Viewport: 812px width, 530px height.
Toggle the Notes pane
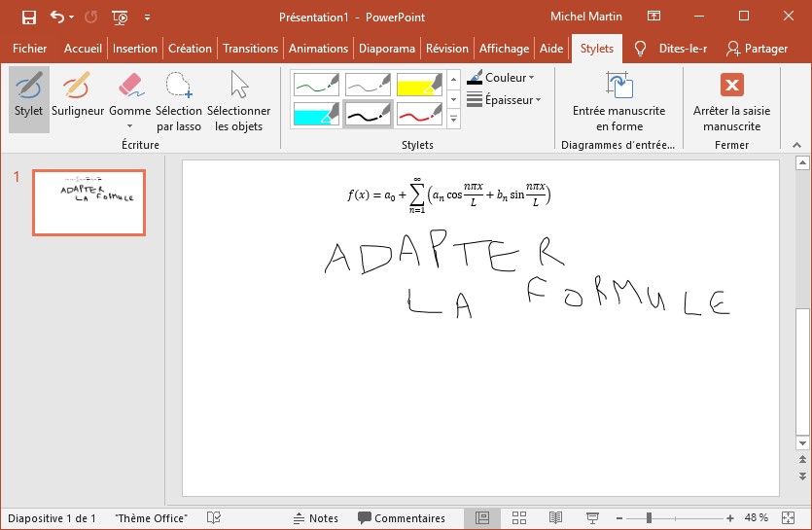316,518
